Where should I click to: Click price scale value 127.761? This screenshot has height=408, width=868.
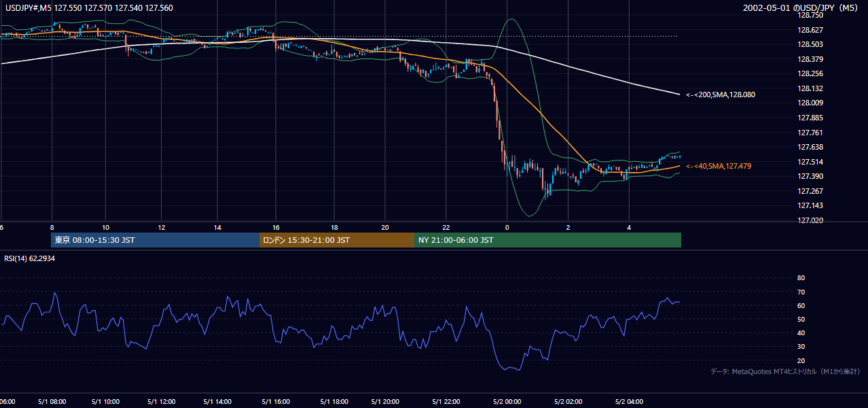[x=810, y=133]
